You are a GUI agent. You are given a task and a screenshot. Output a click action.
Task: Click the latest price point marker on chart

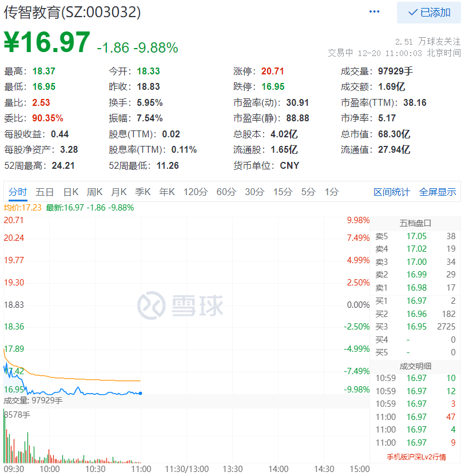(x=141, y=393)
